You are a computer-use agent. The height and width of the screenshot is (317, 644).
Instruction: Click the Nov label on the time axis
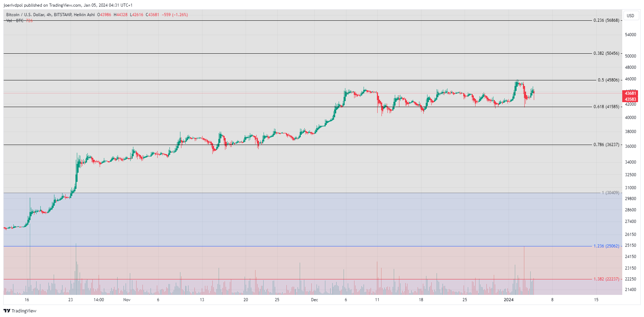(x=127, y=300)
